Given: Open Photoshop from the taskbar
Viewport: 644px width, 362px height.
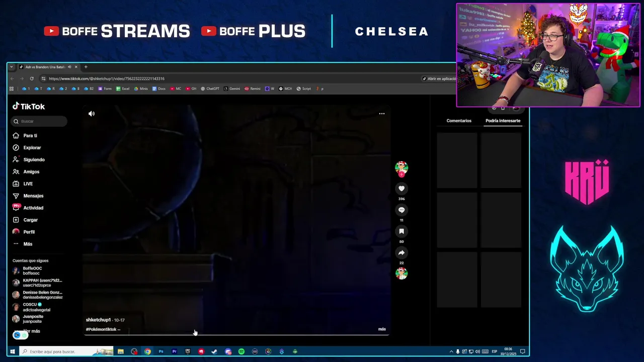Looking at the screenshot, I should point(161,351).
